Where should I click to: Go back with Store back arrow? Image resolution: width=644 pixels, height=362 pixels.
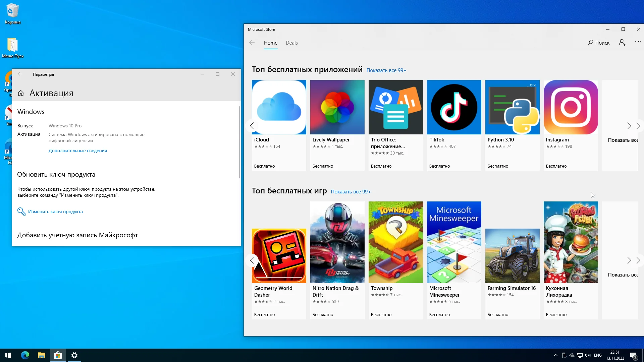click(252, 43)
